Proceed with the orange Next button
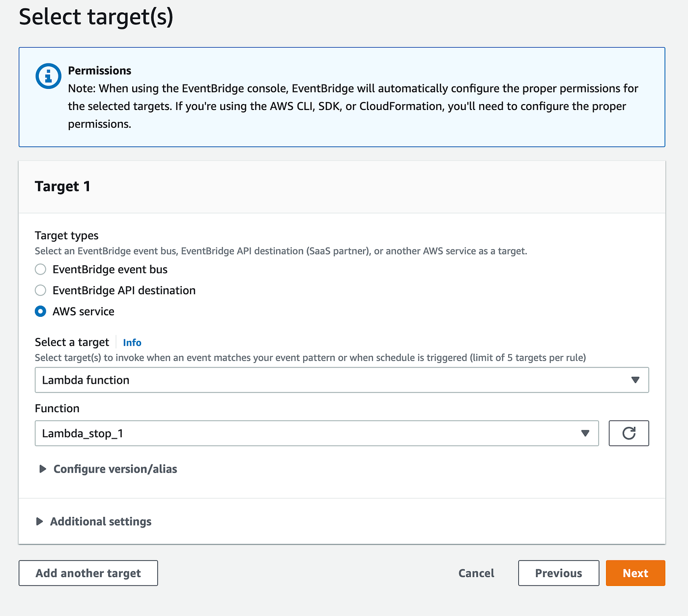 point(635,573)
